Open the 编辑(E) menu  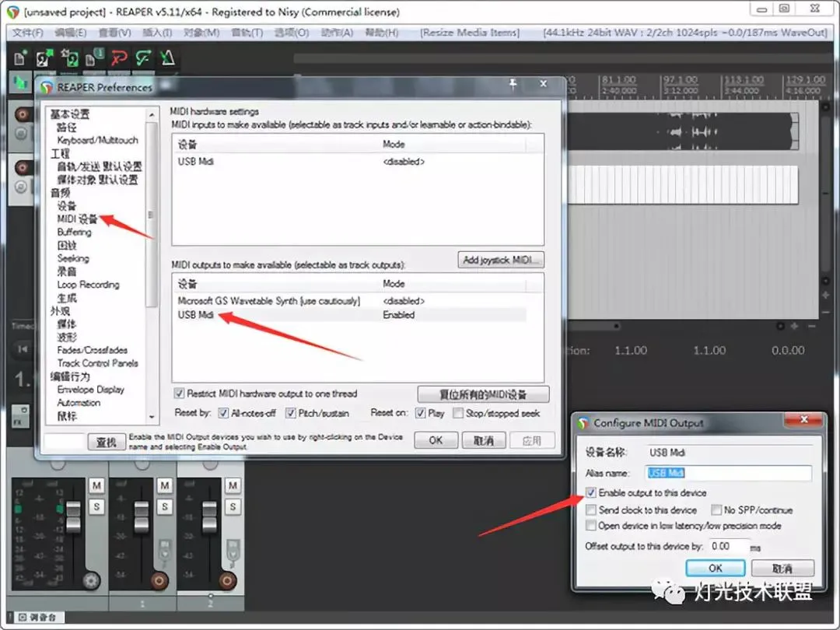(71, 33)
